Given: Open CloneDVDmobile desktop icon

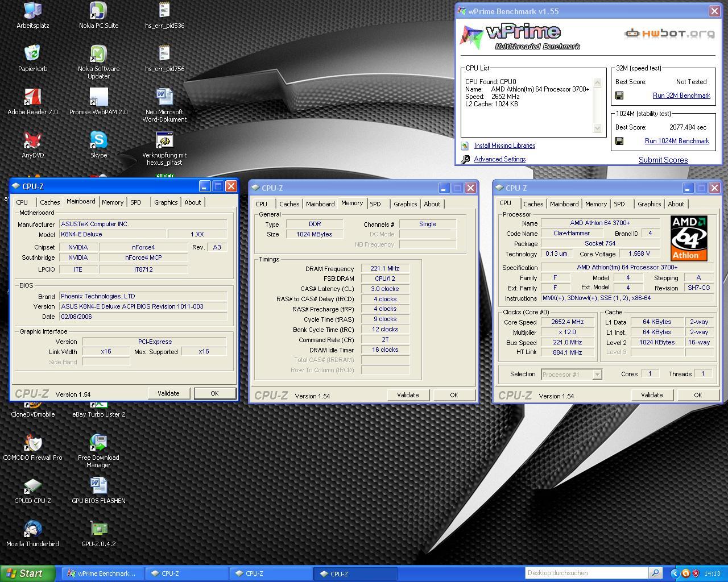Looking at the screenshot, I should click(x=32, y=409).
